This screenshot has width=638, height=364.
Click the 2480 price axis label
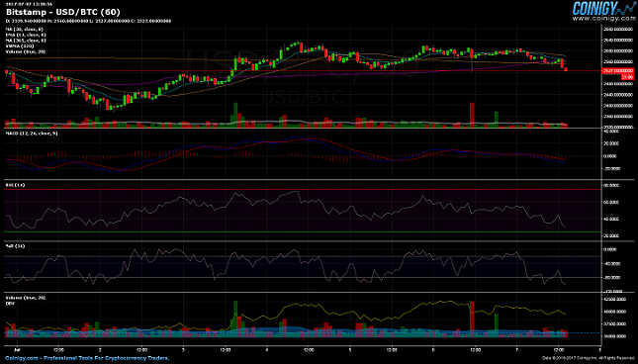(619, 84)
